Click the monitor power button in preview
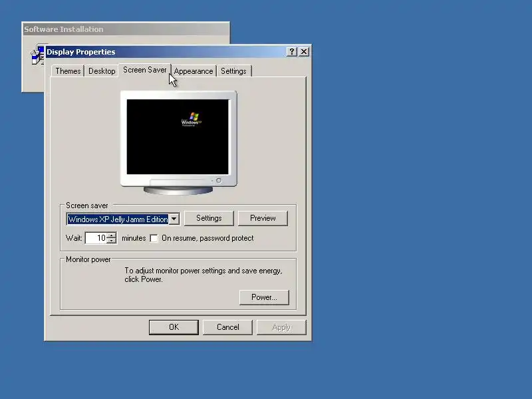532x399 pixels. 219,180
